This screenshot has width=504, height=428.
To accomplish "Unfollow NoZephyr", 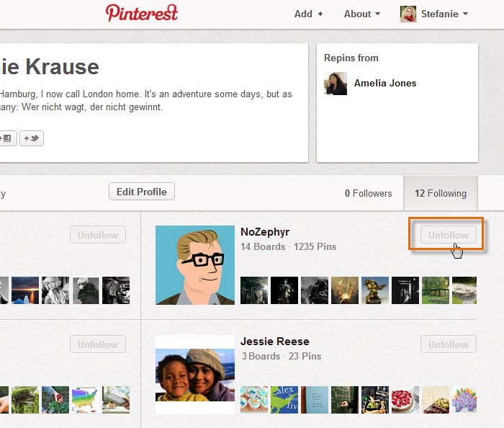I will click(449, 235).
